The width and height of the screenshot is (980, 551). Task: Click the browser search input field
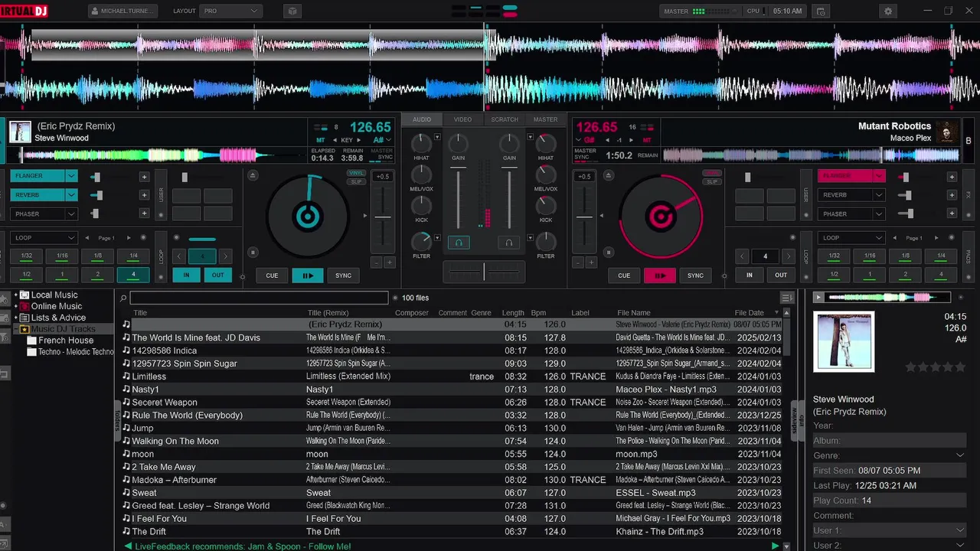coord(259,298)
